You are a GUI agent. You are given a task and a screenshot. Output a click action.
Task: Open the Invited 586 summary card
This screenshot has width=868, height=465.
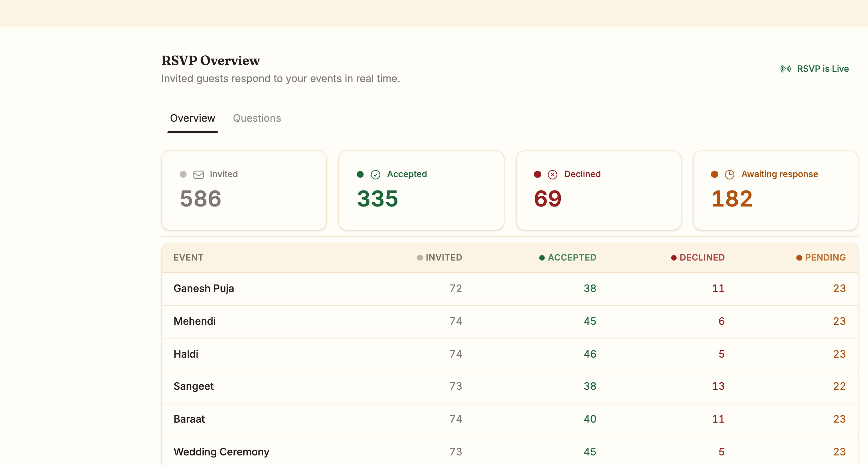pyautogui.click(x=244, y=190)
